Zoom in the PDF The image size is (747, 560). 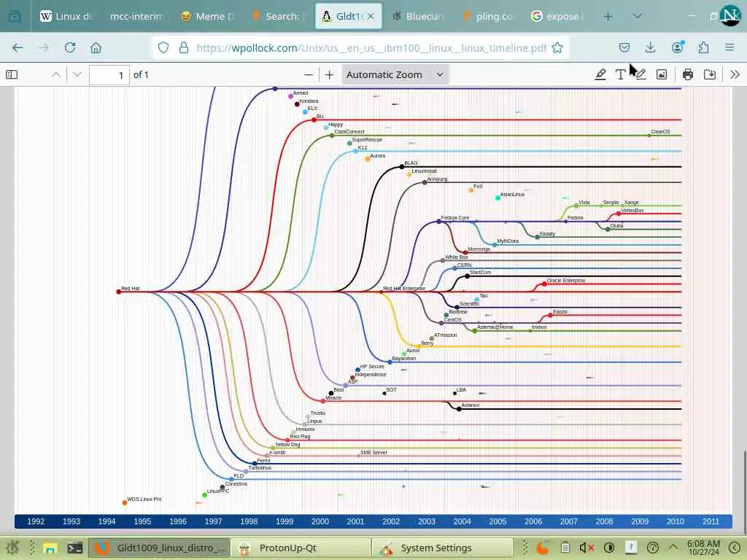click(x=329, y=75)
